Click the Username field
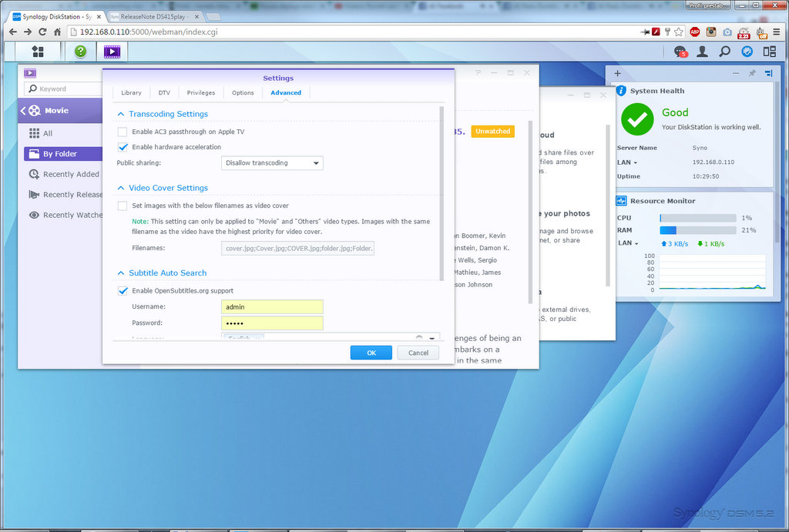Viewport: 789px width, 532px height. (272, 306)
